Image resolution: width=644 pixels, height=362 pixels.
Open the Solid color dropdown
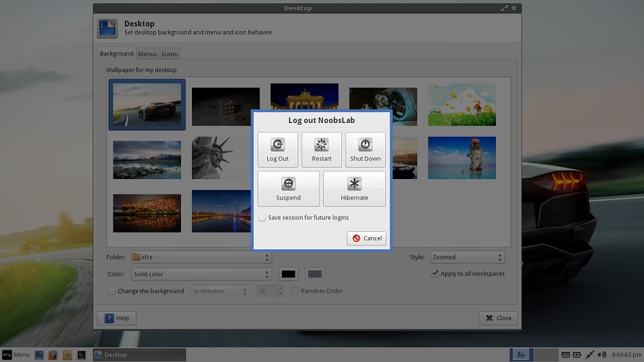pos(201,274)
